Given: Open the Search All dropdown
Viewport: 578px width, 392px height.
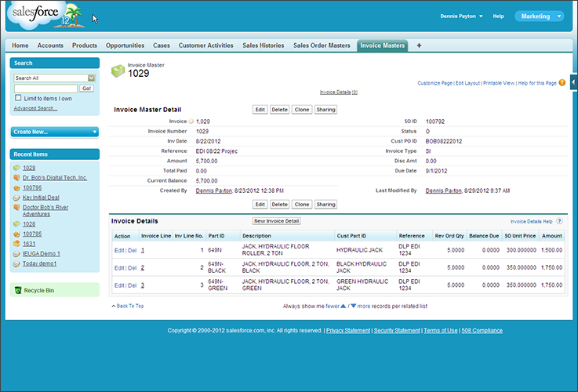Looking at the screenshot, I should (x=55, y=78).
